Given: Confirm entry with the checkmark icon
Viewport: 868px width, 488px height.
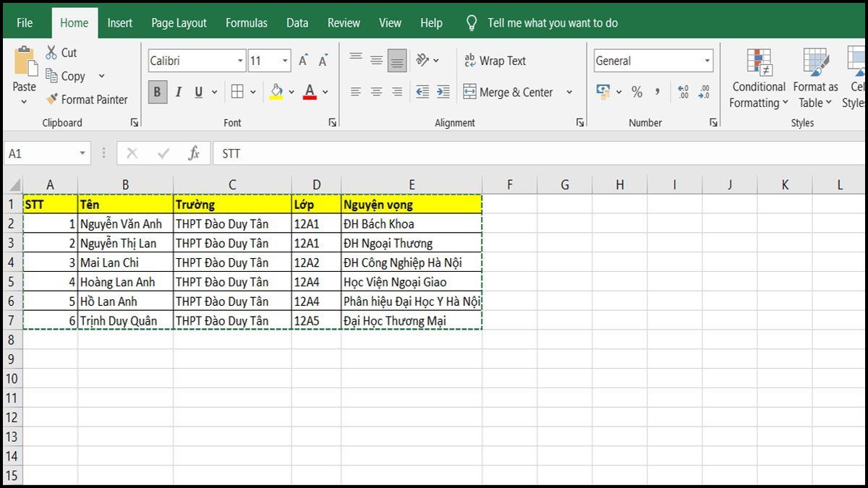Looking at the screenshot, I should pyautogui.click(x=163, y=153).
